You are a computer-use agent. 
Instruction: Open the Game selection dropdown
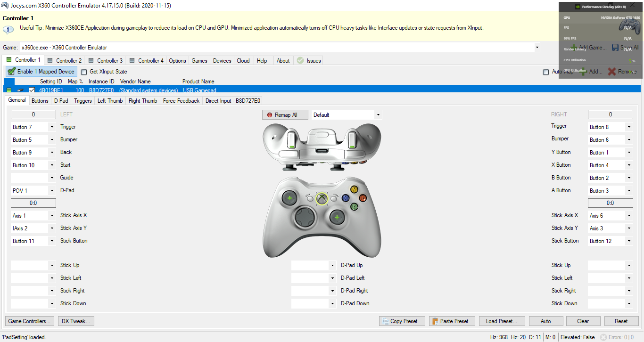[x=537, y=48]
